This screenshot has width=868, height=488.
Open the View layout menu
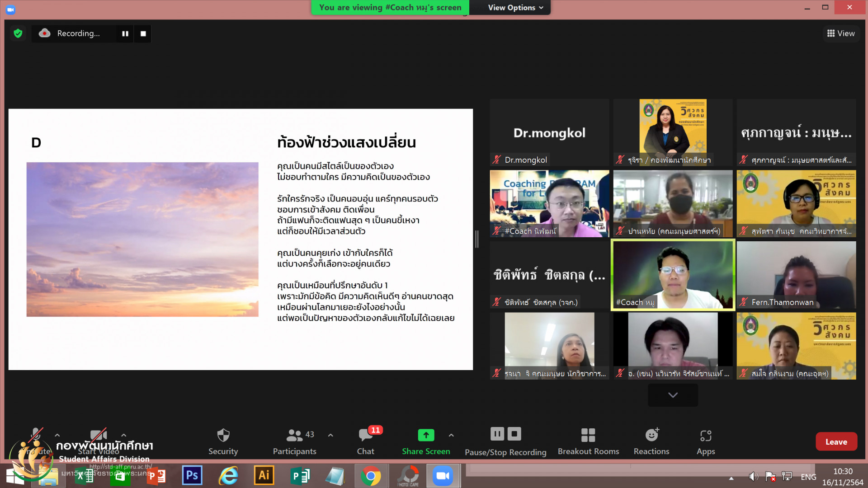(x=841, y=33)
